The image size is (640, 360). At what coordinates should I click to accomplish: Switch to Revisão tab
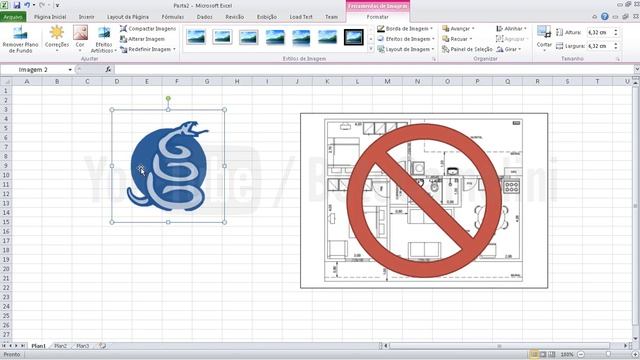tap(235, 17)
